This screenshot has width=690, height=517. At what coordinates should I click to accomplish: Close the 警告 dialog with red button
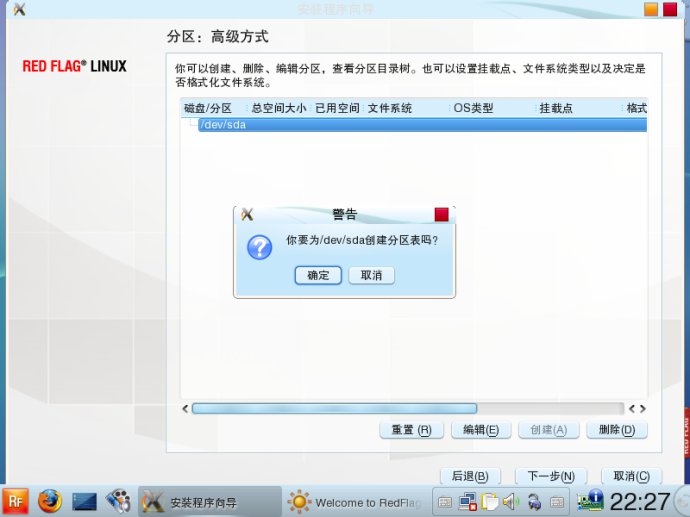click(x=441, y=214)
